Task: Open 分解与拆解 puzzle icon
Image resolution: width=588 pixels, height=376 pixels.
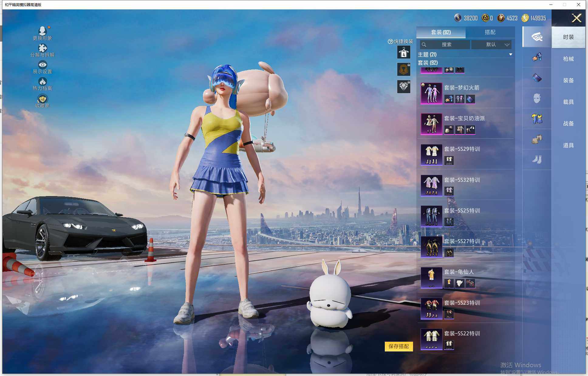Action: tap(42, 48)
